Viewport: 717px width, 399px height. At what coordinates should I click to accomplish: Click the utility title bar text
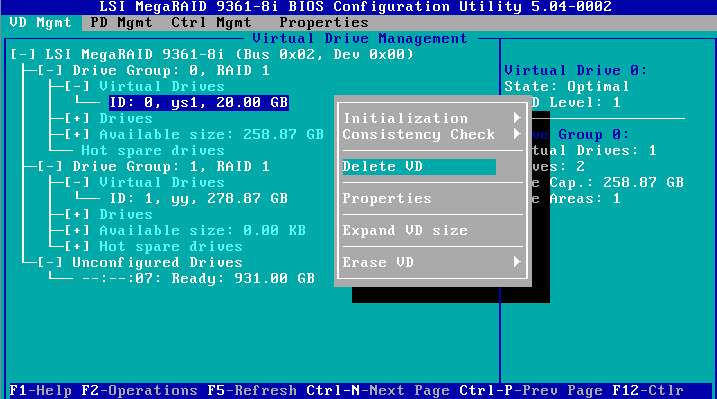(356, 7)
